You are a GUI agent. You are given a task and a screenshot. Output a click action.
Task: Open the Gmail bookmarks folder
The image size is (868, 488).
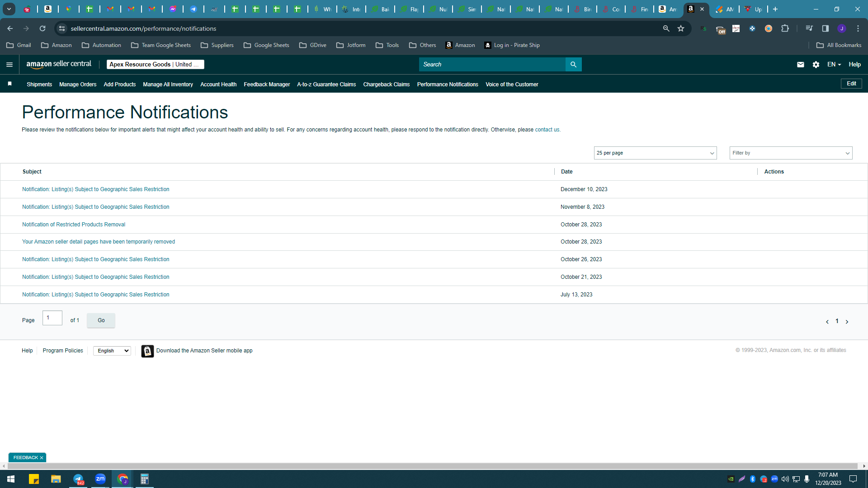coord(19,45)
